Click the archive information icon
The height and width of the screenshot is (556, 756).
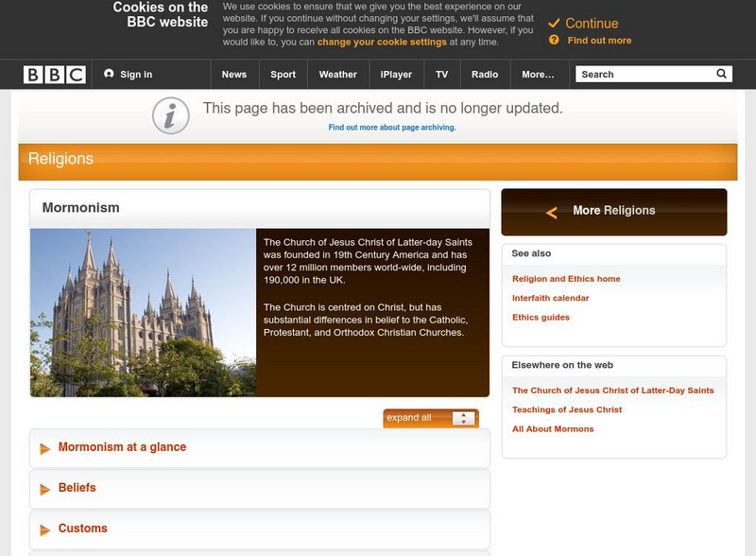[171, 115]
